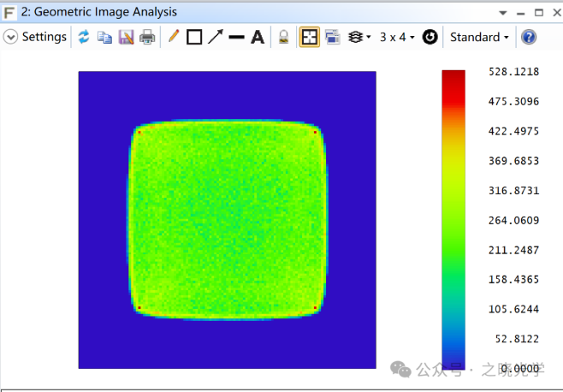
Task: Select the line drawing tool
Action: 236,37
